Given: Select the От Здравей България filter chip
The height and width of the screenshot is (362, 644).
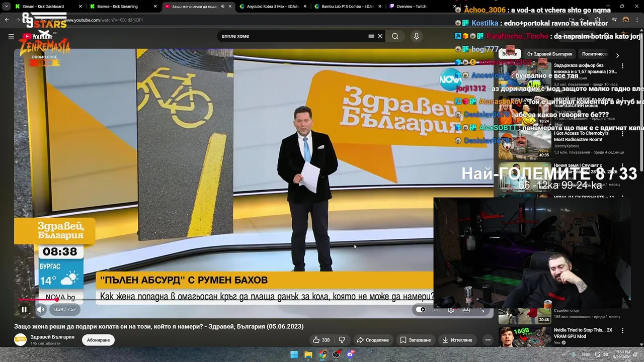Looking at the screenshot, I should pos(549,54).
